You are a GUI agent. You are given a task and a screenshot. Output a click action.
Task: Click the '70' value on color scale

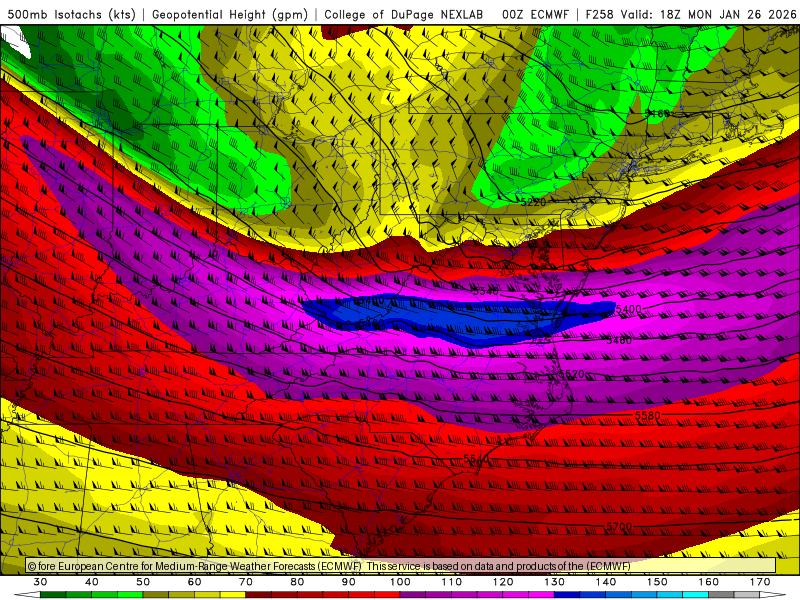tap(246, 582)
